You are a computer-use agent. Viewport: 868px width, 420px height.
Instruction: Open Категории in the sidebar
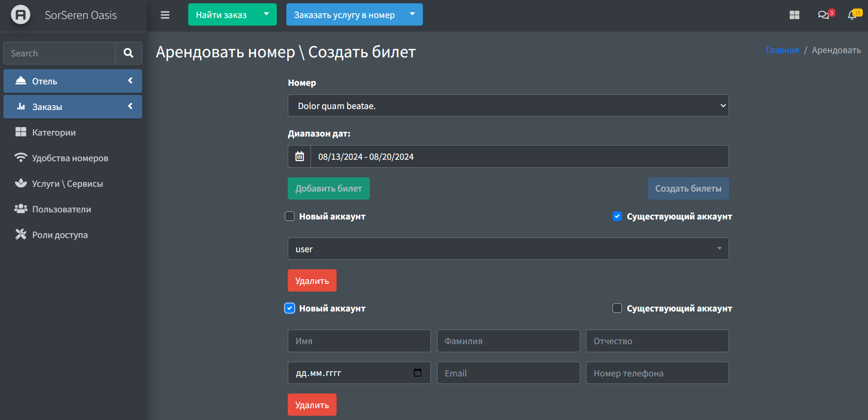coord(54,132)
